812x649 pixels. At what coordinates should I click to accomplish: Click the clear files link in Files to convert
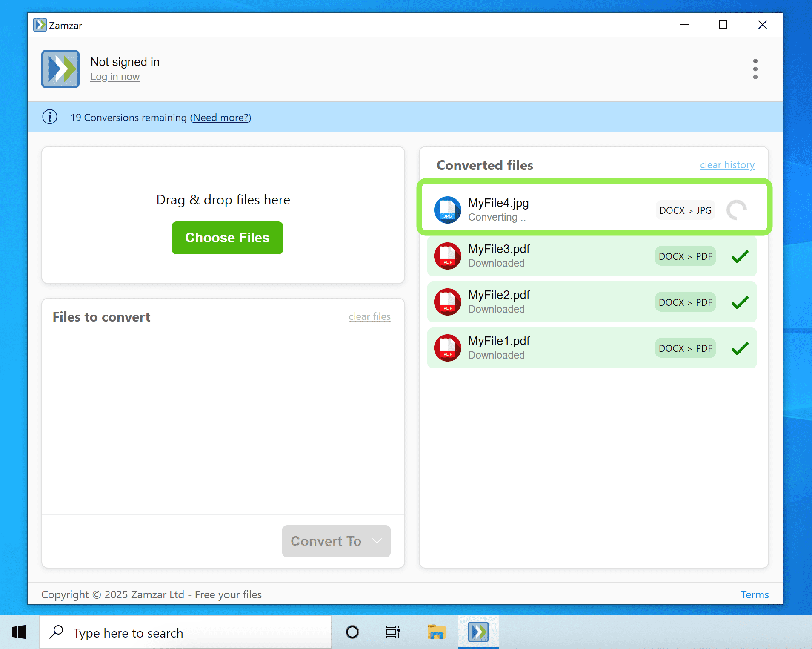pos(369,316)
